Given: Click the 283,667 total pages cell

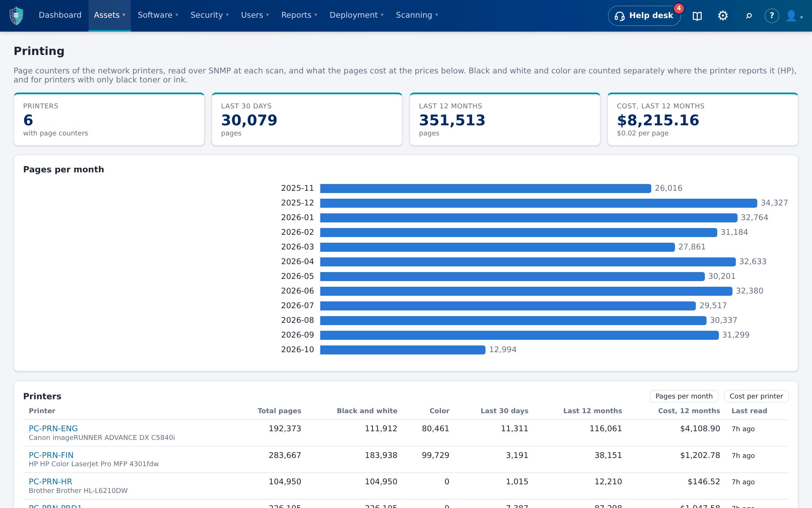Looking at the screenshot, I should point(285,455).
